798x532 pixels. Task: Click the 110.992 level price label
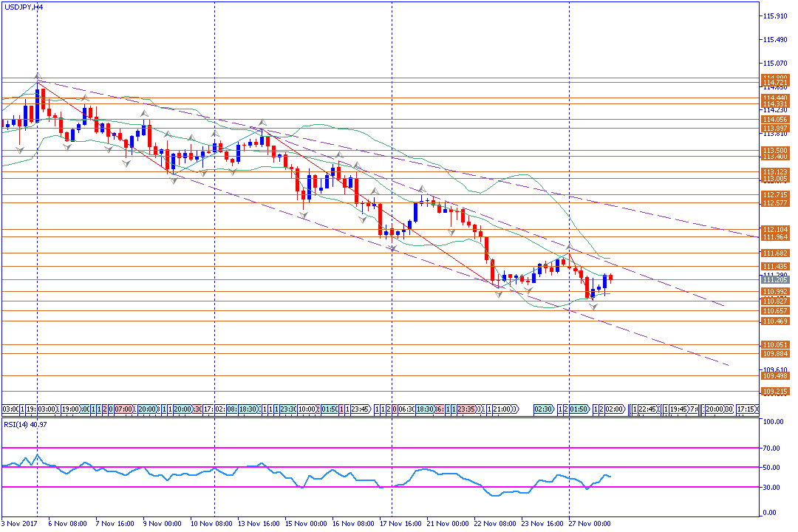(x=774, y=292)
